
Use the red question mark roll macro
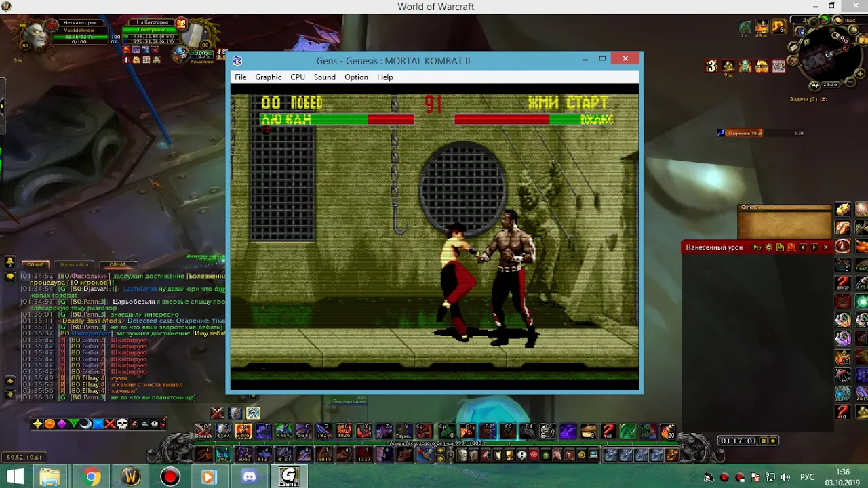tap(609, 431)
